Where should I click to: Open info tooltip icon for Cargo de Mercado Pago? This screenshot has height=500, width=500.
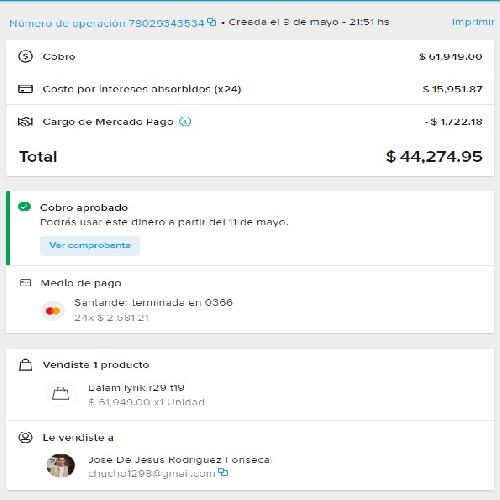(185, 122)
